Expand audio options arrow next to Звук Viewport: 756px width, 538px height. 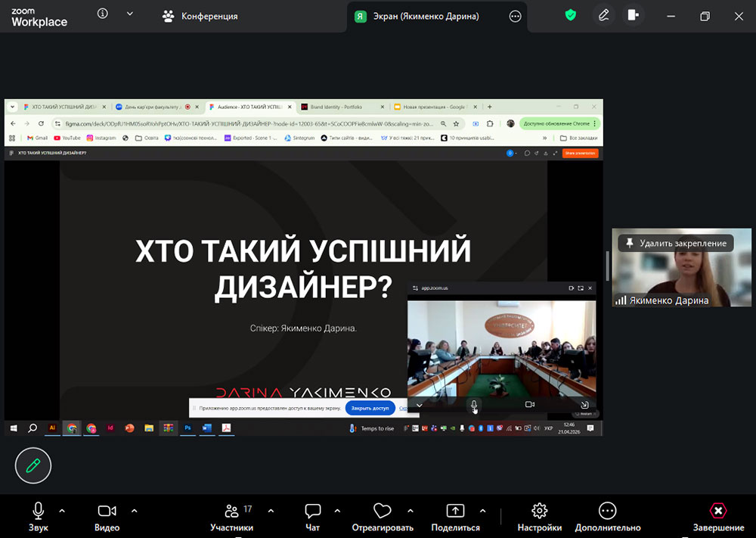point(62,510)
